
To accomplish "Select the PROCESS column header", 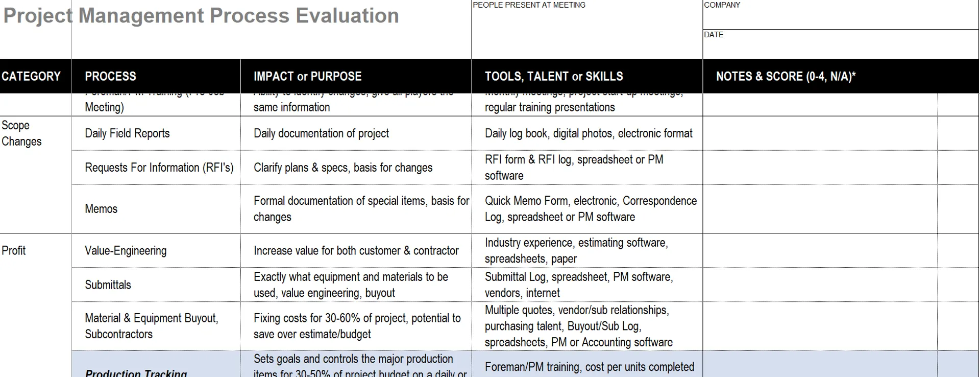I will 110,76.
